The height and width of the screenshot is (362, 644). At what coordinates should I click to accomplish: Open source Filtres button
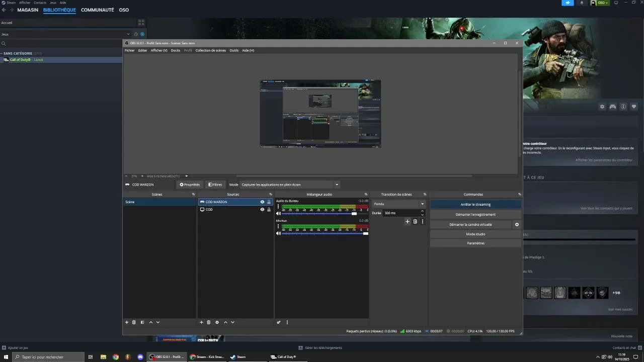point(215,185)
